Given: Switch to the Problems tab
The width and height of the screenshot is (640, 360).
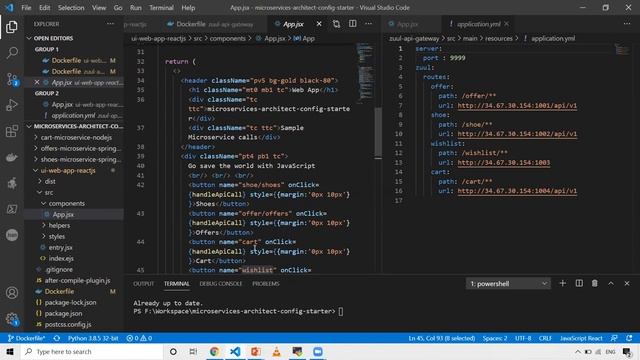Looking at the screenshot, I should tap(266, 284).
